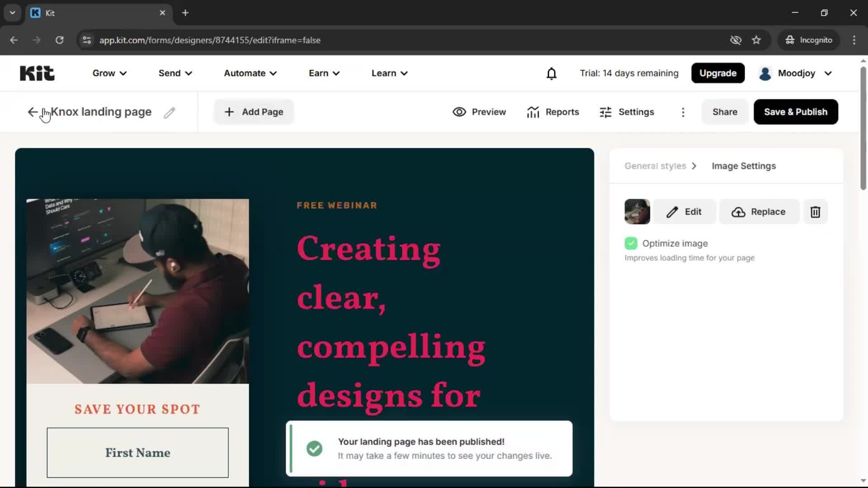Open landing page Settings
The image size is (868, 488).
coord(627,112)
